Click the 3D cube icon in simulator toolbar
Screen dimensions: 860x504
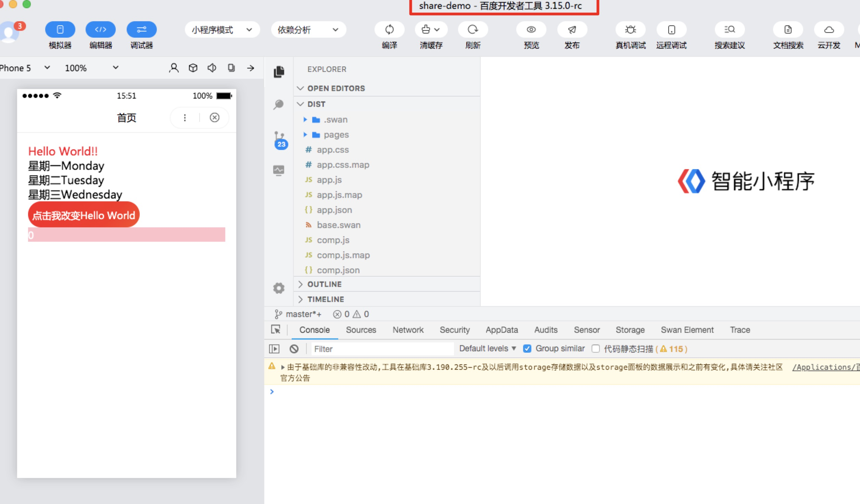[193, 68]
